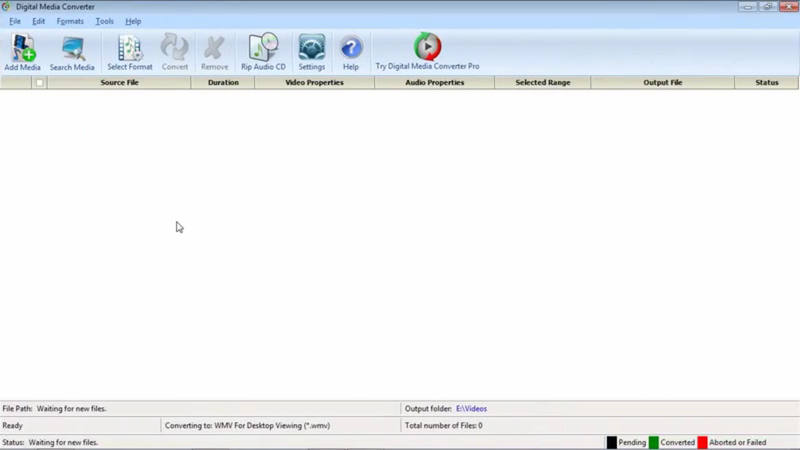The width and height of the screenshot is (800, 450).
Task: Sort by Source File column header
Action: click(x=119, y=83)
